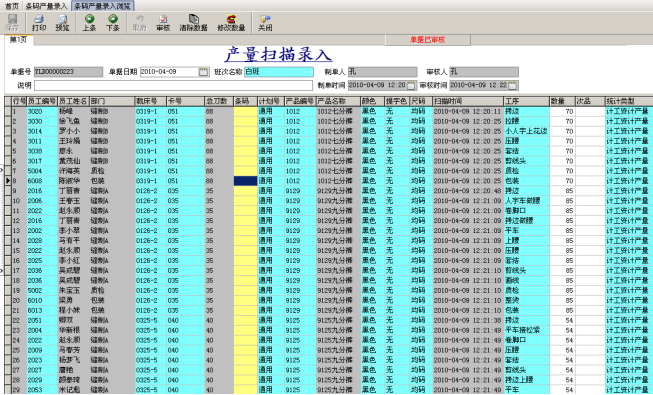
Task: Click the 次品 column header
Action: coord(590,101)
